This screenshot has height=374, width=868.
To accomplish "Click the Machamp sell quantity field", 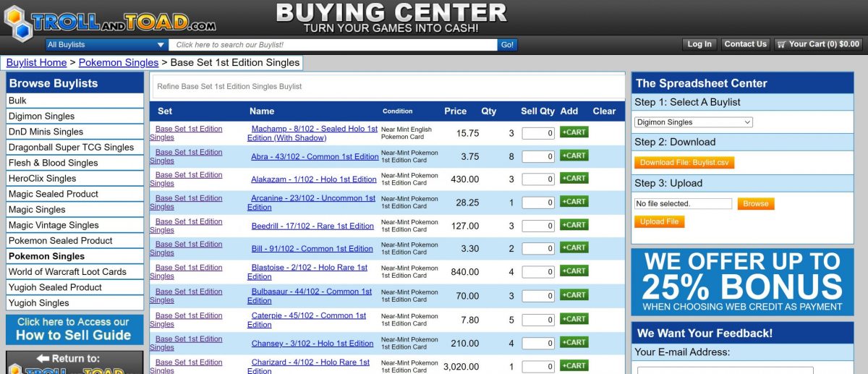I will tap(538, 133).
